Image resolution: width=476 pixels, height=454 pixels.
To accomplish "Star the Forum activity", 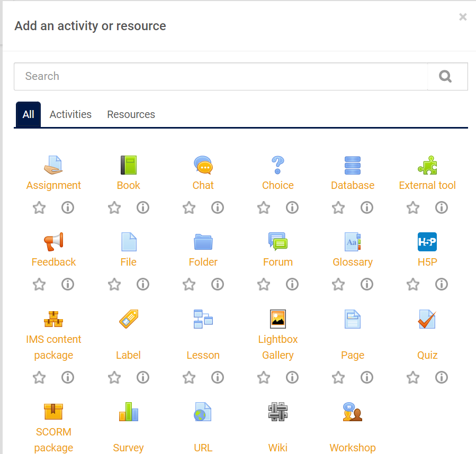I will [x=264, y=284].
